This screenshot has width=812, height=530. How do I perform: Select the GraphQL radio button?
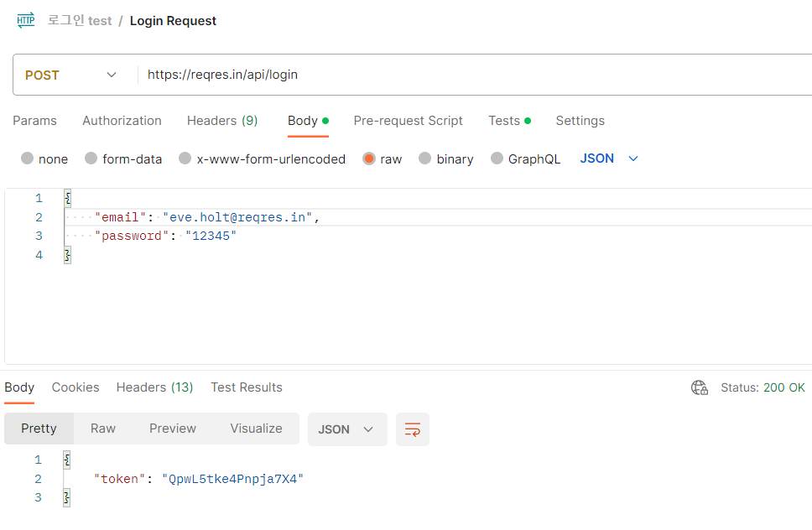pos(497,158)
